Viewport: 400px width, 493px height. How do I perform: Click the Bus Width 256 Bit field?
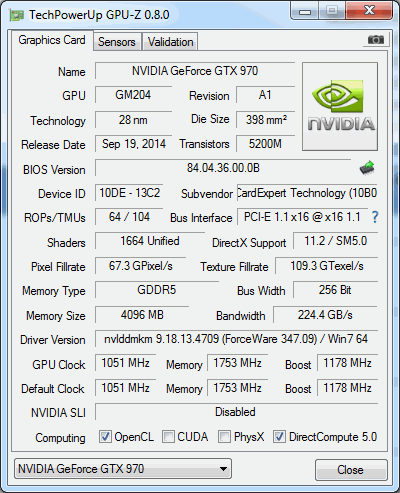click(336, 290)
